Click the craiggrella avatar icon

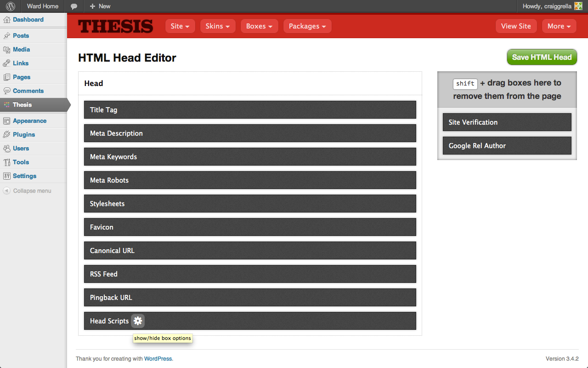pos(578,6)
